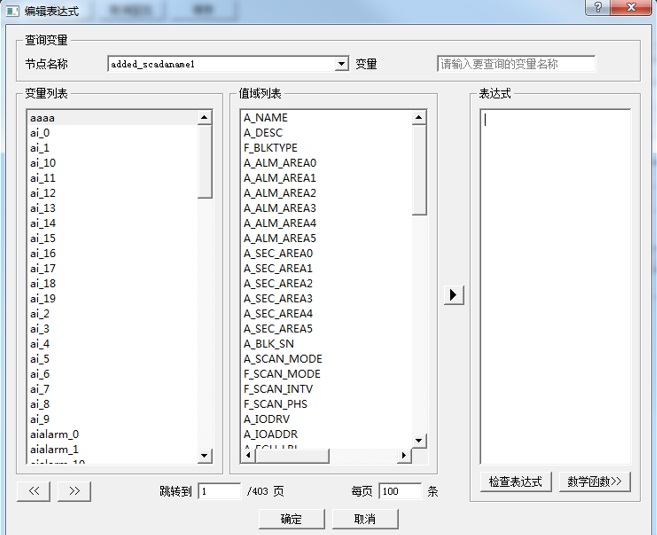657x535 pixels.
Task: Click field list scroll-right arrow
Action: click(404, 455)
